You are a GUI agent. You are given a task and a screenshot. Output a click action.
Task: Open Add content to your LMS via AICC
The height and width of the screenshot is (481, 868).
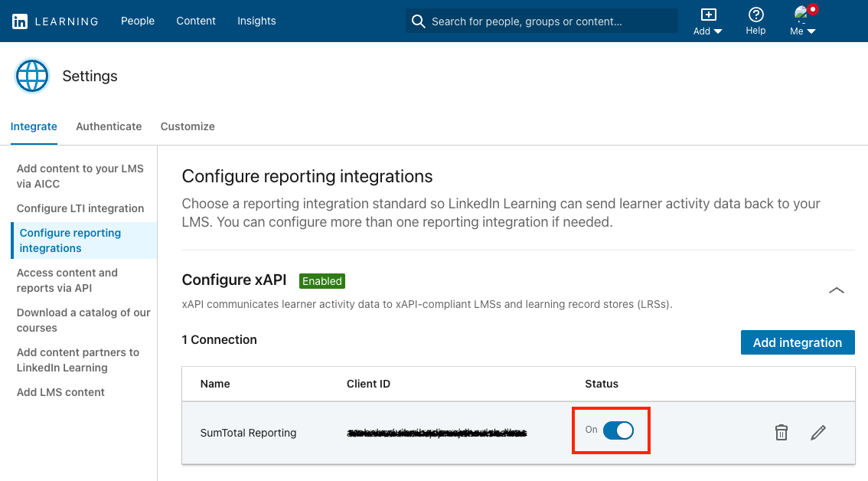(x=80, y=176)
